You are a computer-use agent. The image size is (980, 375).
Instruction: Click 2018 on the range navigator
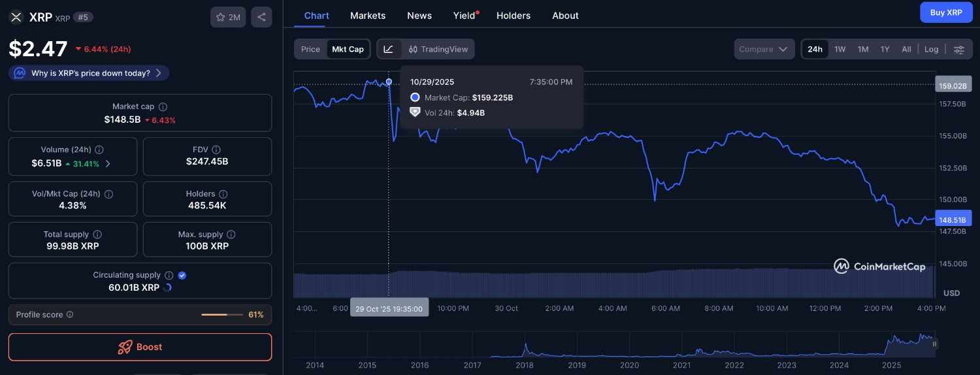coord(525,365)
